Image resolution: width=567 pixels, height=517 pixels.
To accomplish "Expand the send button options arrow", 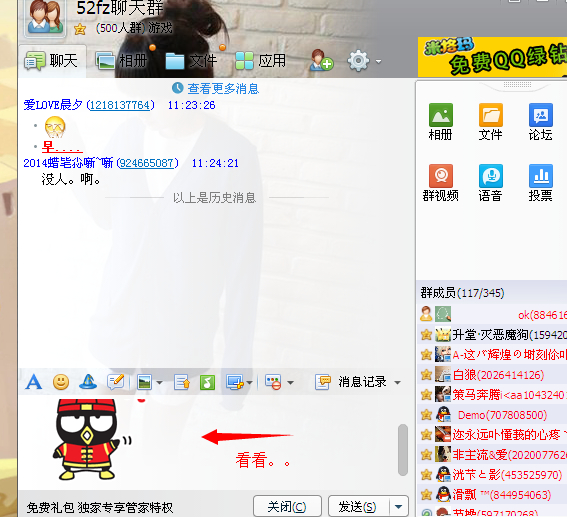I will click(398, 507).
